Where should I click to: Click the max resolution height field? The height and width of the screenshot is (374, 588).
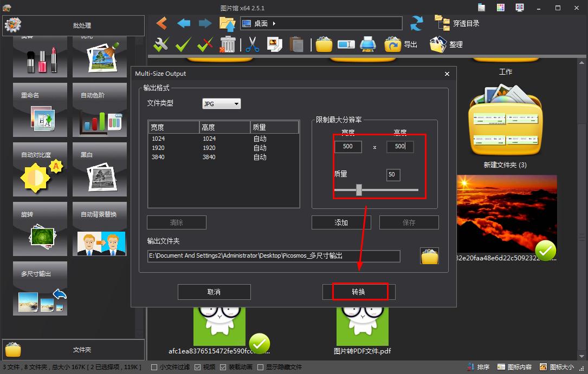pyautogui.click(x=400, y=146)
